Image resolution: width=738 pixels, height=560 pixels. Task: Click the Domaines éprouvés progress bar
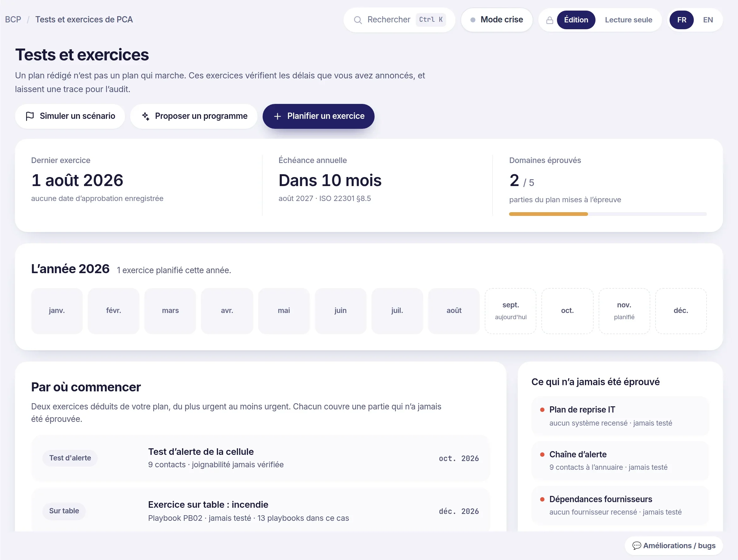pos(608,214)
